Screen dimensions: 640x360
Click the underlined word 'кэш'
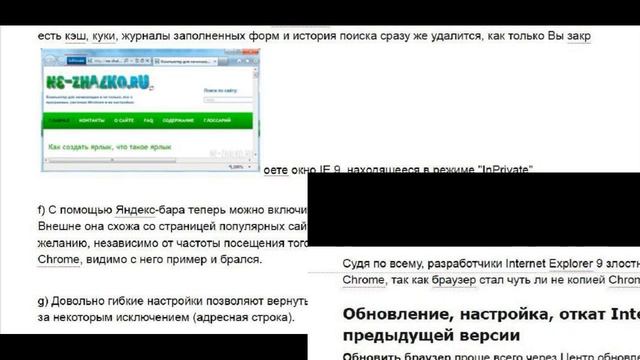76,36
